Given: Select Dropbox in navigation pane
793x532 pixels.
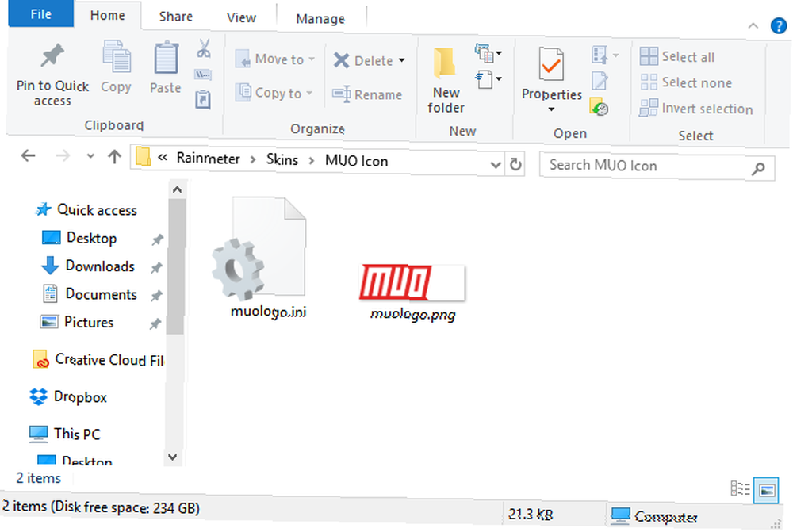Looking at the screenshot, I should (68, 397).
